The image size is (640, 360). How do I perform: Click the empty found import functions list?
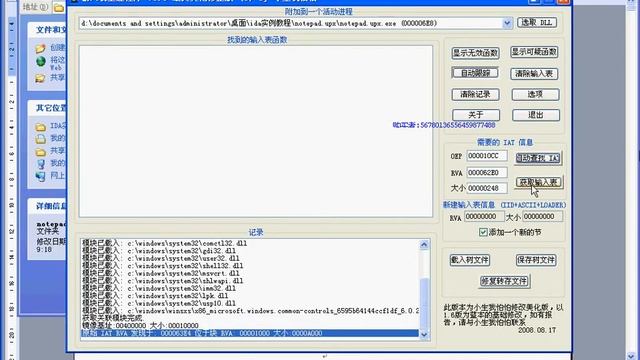[256, 131]
